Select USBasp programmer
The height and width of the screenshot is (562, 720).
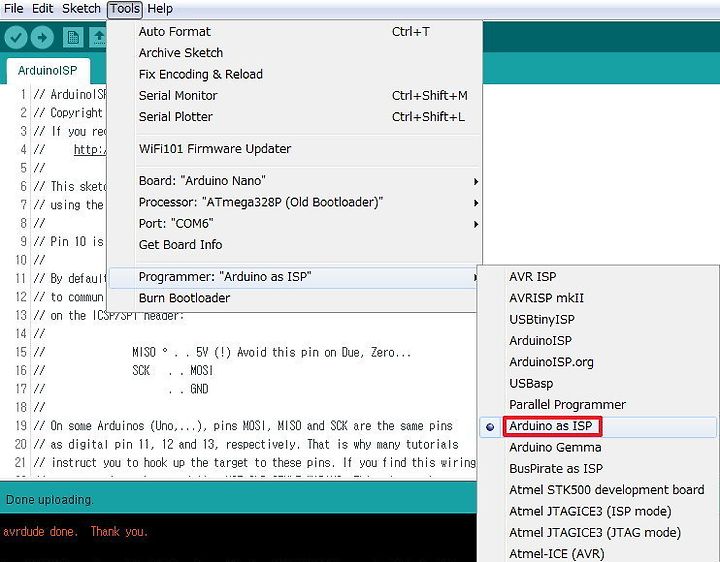598,383
